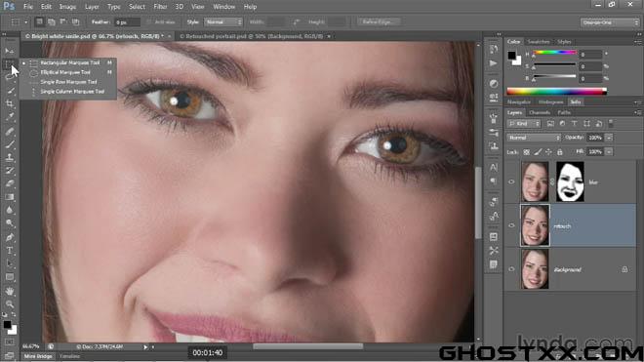Select the Path Selection tool
This screenshot has height=362, width=644.
pos(10,263)
